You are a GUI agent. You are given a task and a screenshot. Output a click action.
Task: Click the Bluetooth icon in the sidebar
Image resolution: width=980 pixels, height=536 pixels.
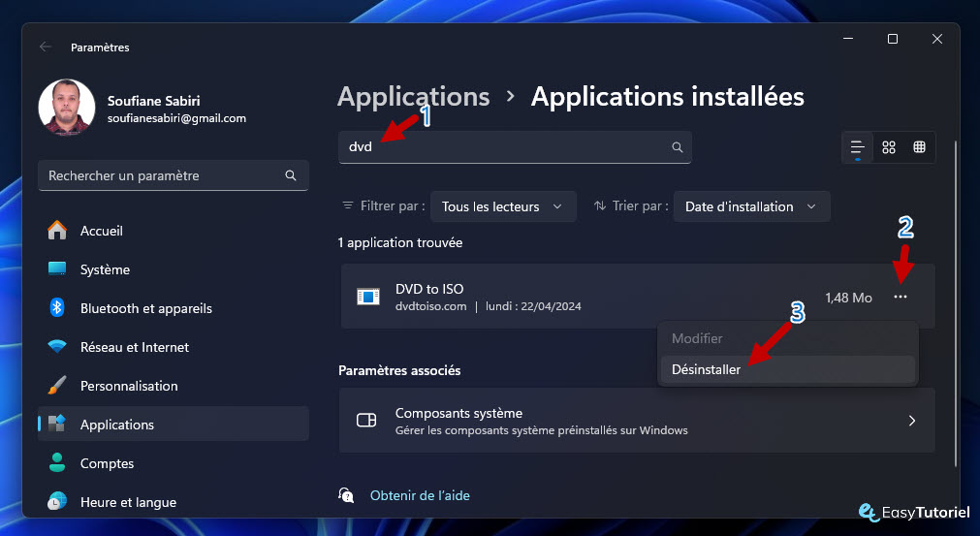tap(57, 308)
